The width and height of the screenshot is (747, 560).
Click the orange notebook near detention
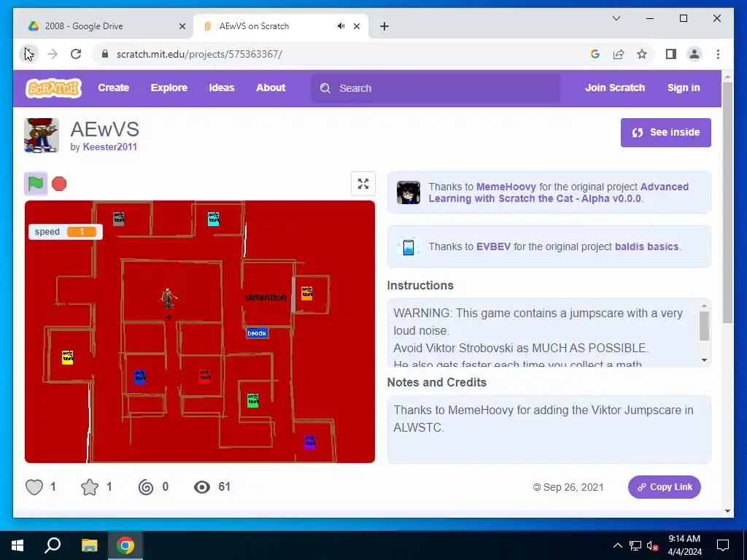(x=307, y=293)
